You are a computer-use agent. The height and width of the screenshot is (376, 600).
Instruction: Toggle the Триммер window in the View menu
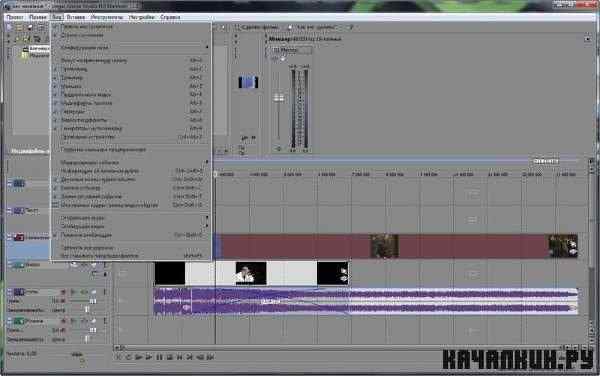72,77
